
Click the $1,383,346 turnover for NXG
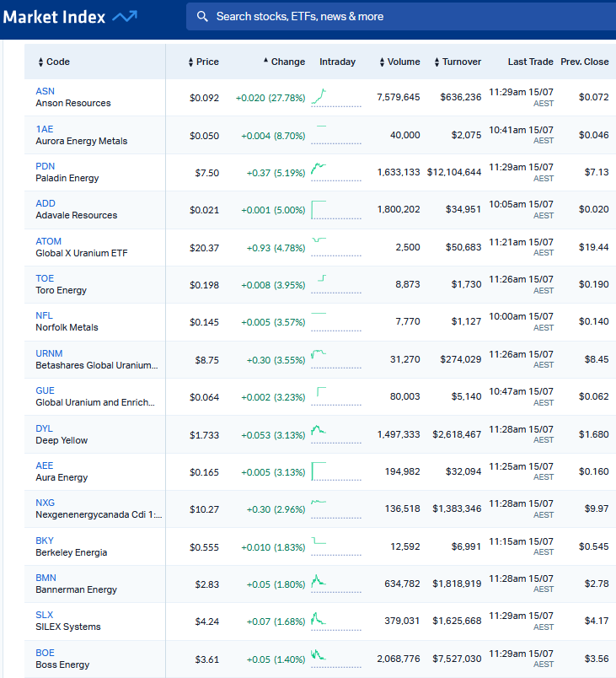pos(457,509)
